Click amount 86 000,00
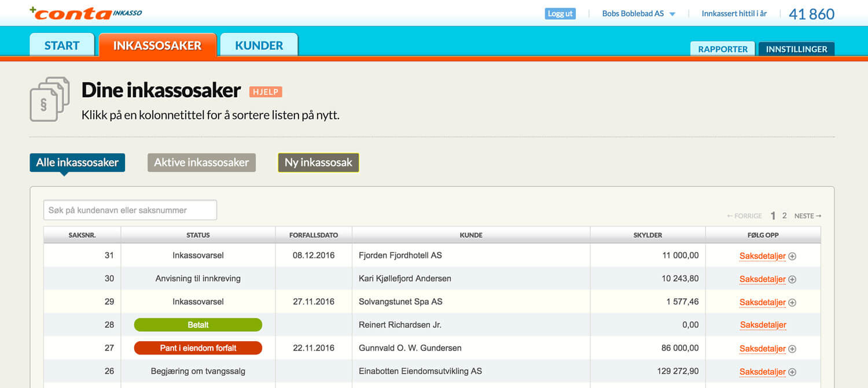This screenshot has height=388, width=868. click(x=680, y=348)
